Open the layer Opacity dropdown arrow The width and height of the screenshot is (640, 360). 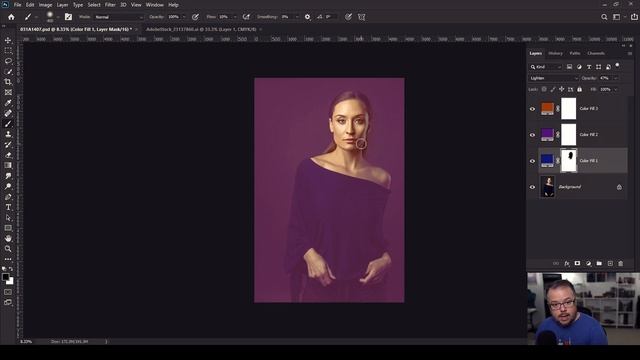pyautogui.click(x=616, y=78)
